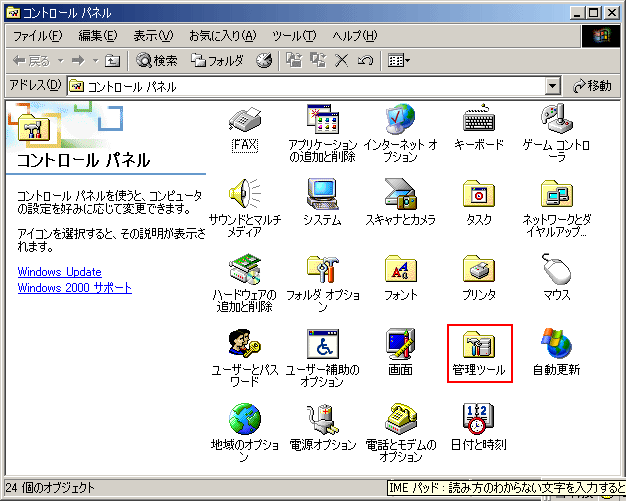
Task: Click the status text 24 個のオブジェクト
Action: [x=50, y=488]
